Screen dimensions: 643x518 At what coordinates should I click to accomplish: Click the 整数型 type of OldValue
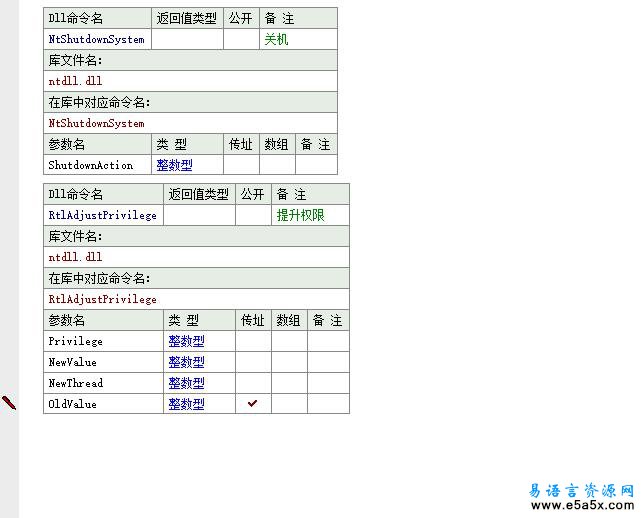click(186, 404)
